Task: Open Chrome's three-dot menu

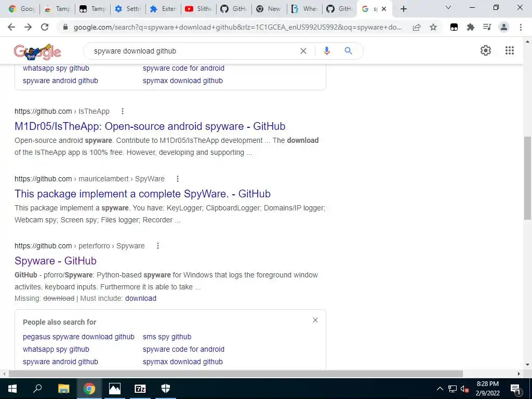Action: [x=521, y=27]
